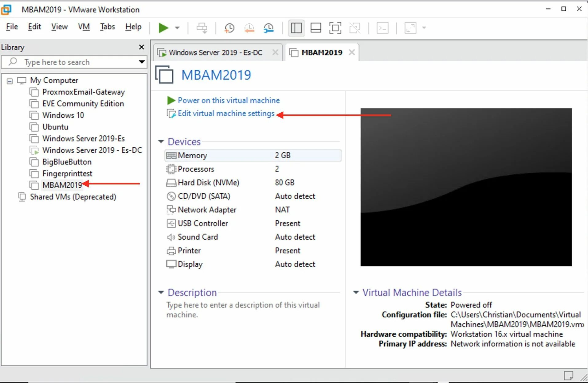Close the Library panel

pyautogui.click(x=141, y=47)
